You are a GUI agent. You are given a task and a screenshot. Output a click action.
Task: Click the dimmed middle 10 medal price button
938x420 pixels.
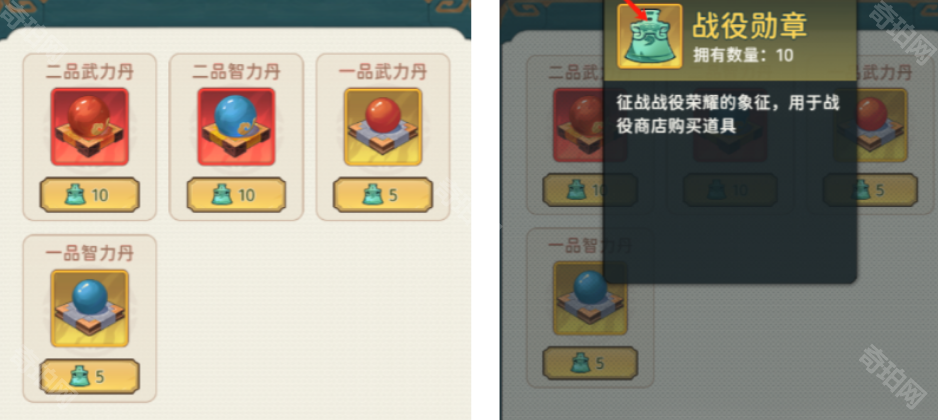click(730, 190)
